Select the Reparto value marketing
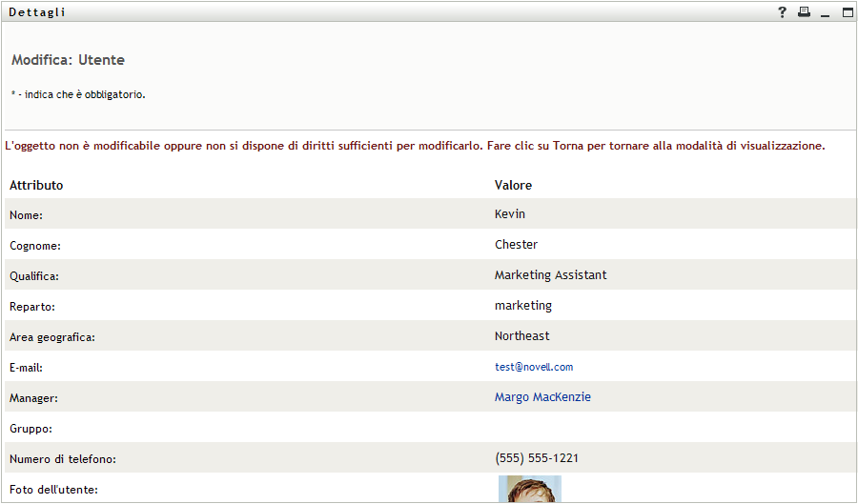858x504 pixels. coord(522,306)
